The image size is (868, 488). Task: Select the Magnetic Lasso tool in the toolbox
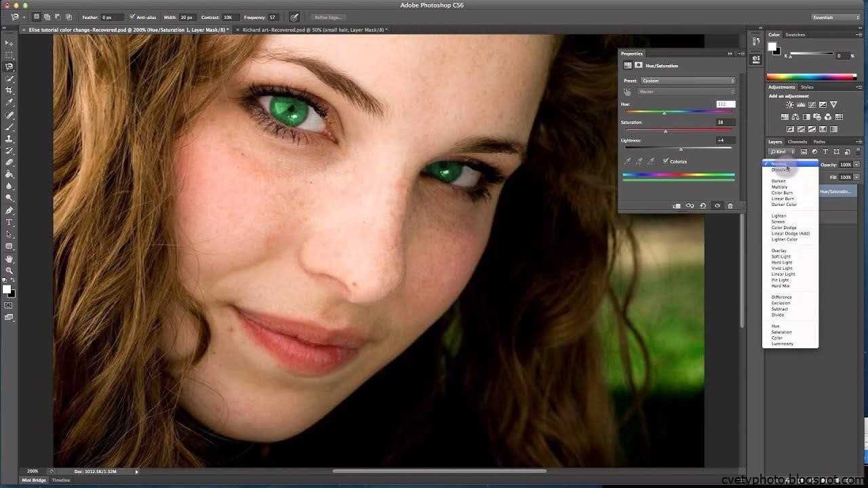pos(9,66)
